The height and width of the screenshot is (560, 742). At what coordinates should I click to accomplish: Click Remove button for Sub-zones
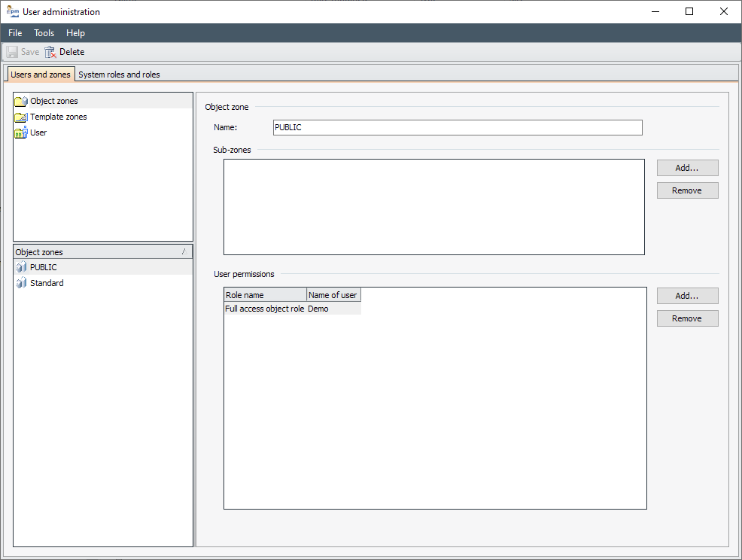687,190
